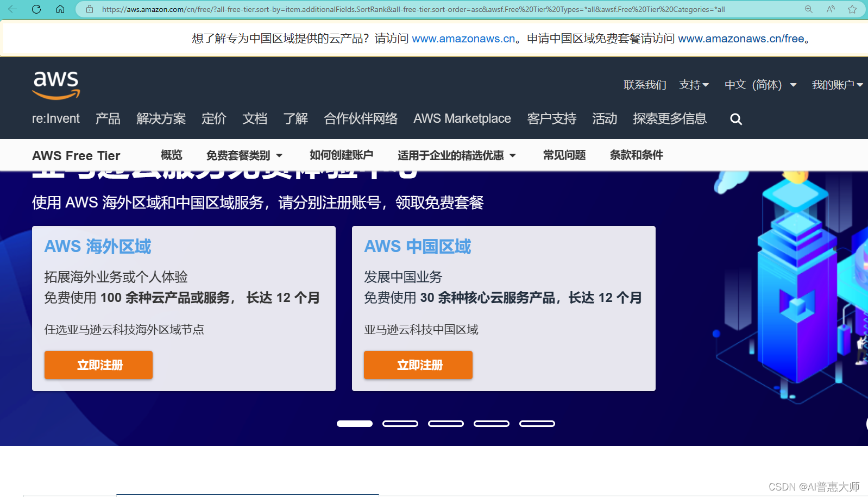Open the 中文 (简体) language dropdown

point(760,85)
